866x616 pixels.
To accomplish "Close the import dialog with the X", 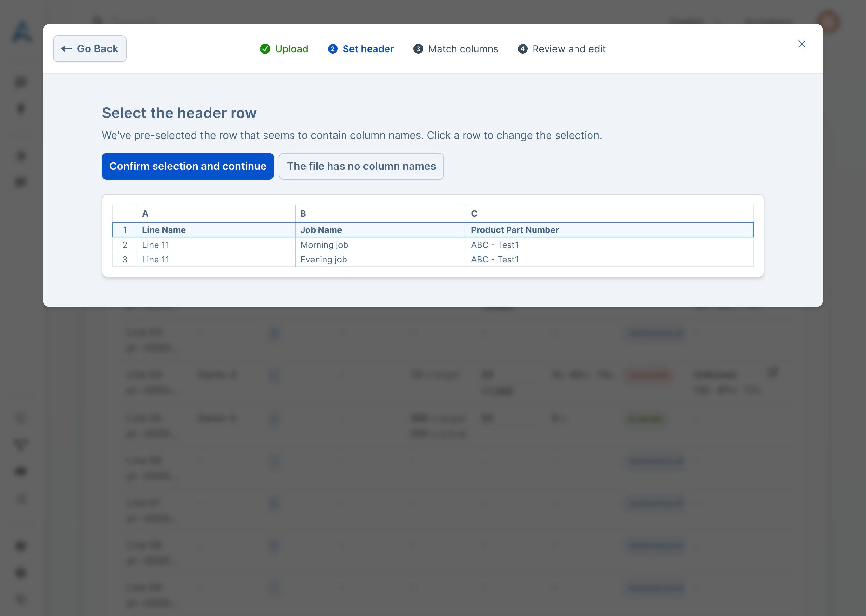I will tap(802, 44).
